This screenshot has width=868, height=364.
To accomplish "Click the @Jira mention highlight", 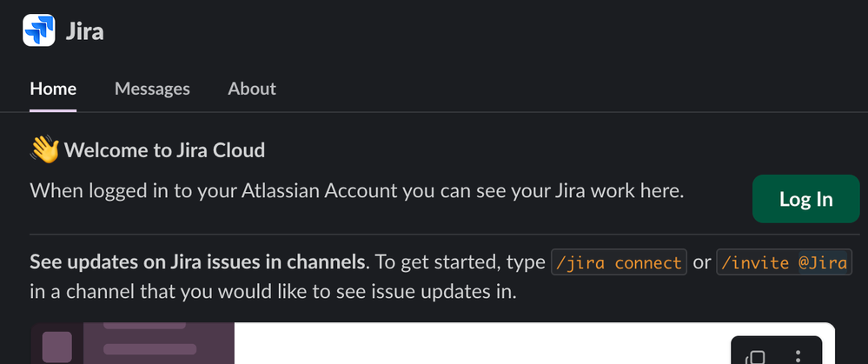I will click(x=823, y=262).
